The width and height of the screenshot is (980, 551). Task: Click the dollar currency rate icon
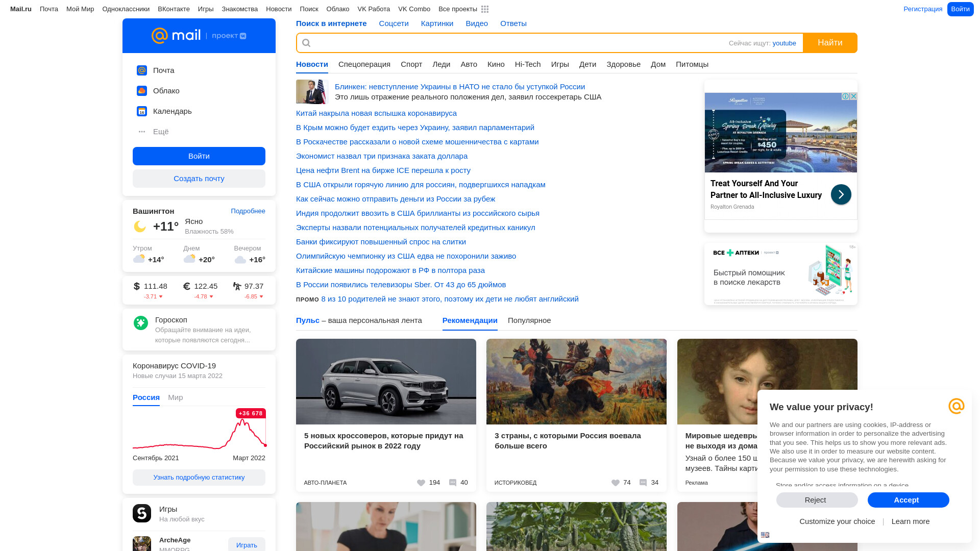137,286
